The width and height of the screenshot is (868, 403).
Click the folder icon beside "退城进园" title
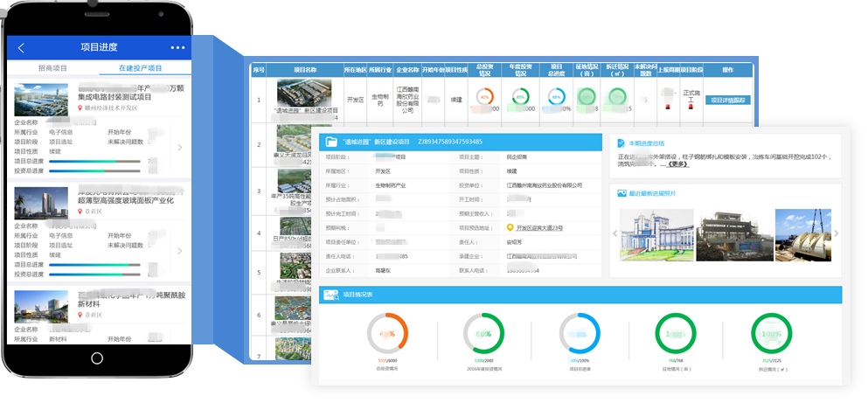point(331,142)
